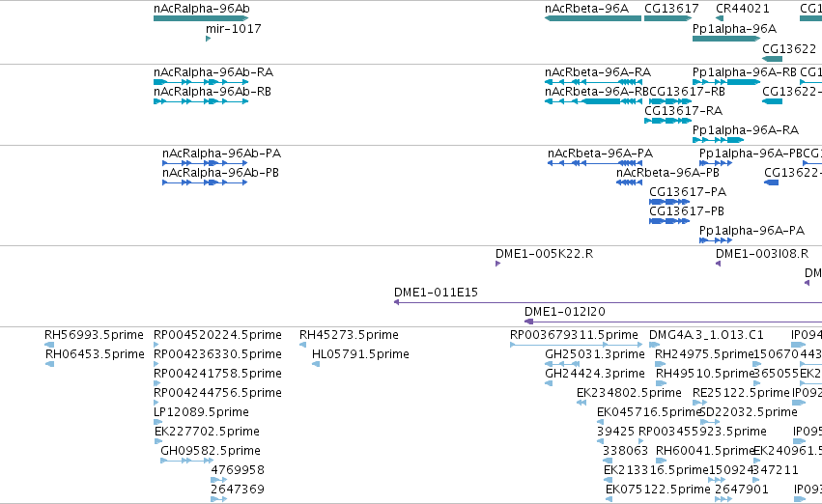The image size is (822, 504).
Task: Click feature 2647369
Action: point(218,499)
